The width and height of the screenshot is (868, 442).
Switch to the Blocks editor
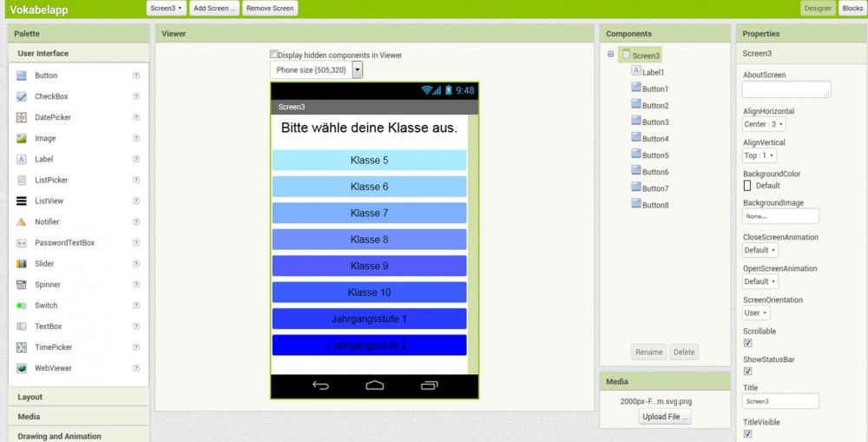coord(852,8)
